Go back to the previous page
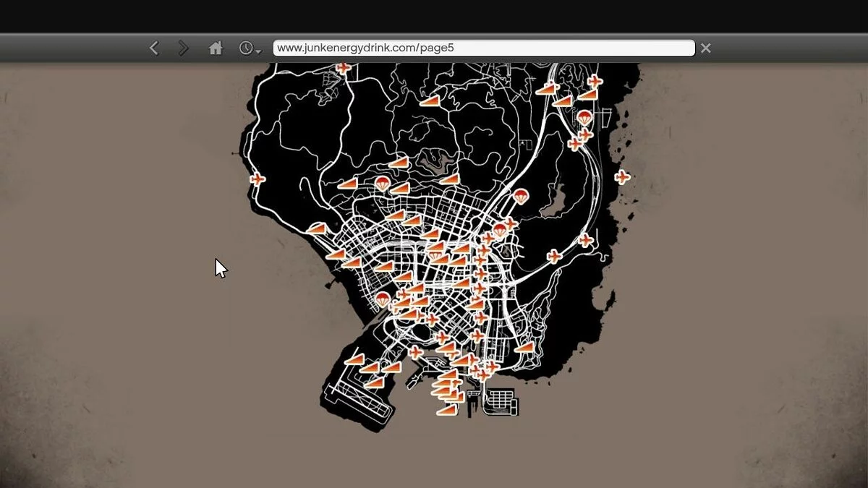Screen dimensions: 868x488 [x=154, y=48]
